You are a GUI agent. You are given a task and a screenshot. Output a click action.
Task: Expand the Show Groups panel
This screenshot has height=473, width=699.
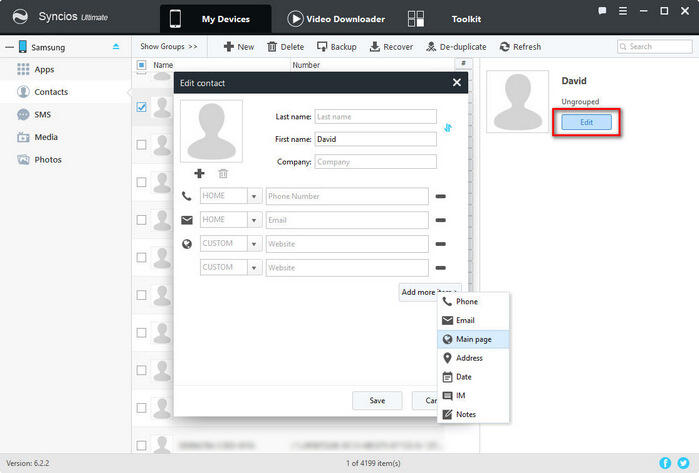click(x=168, y=47)
